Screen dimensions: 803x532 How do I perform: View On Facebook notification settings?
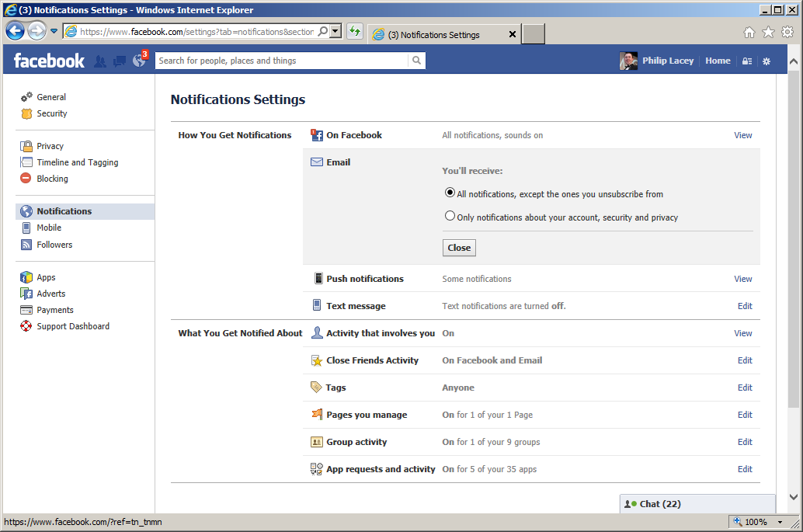(x=743, y=135)
